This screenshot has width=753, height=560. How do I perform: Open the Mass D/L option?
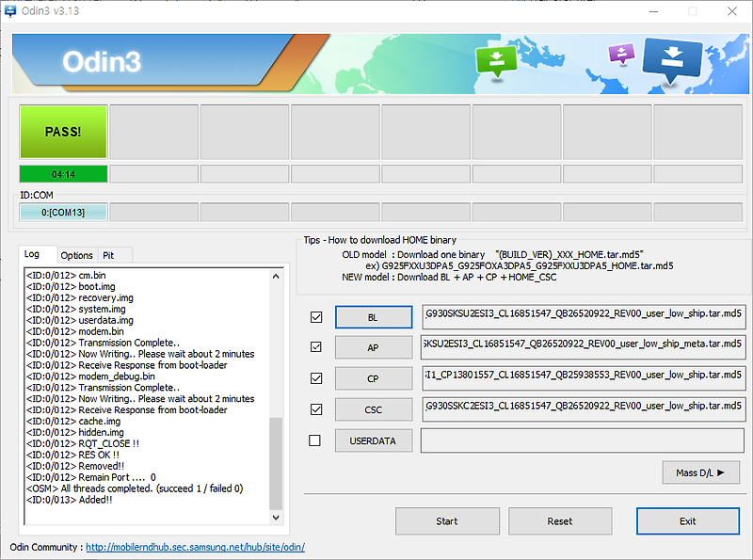(x=700, y=472)
